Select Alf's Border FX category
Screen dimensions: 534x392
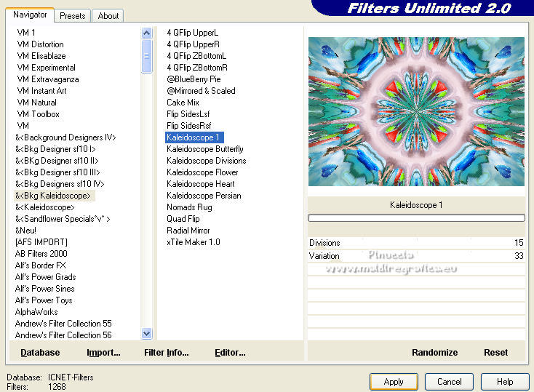point(40,265)
